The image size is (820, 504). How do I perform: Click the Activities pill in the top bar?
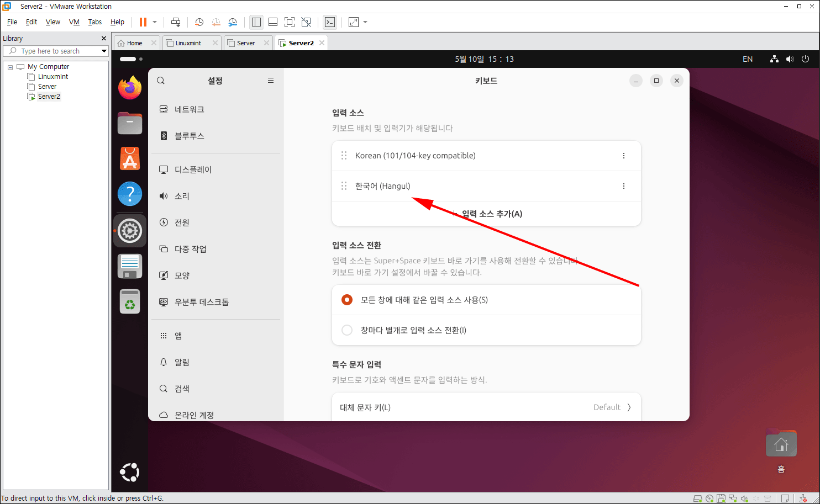131,59
